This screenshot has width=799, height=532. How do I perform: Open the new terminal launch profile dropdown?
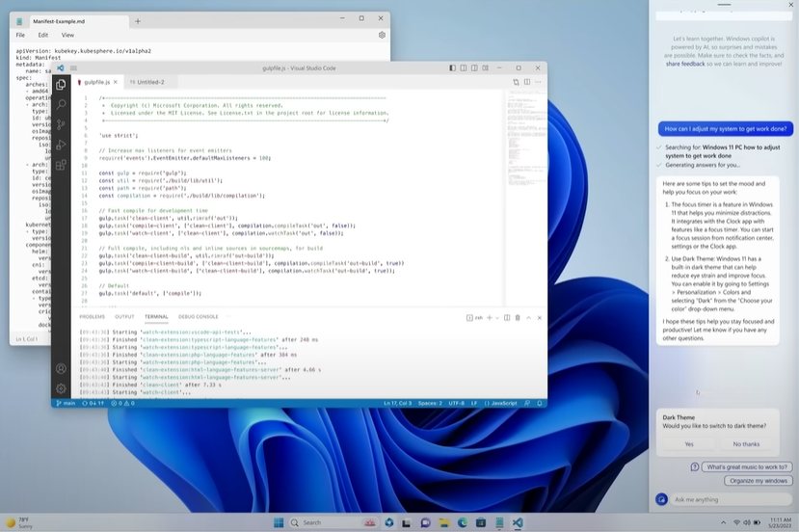(497, 317)
